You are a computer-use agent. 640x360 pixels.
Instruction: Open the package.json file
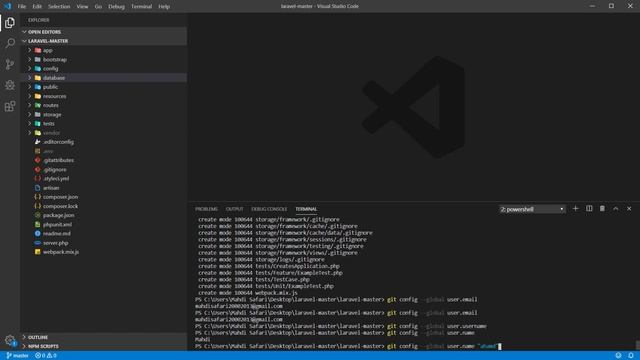point(104,215)
